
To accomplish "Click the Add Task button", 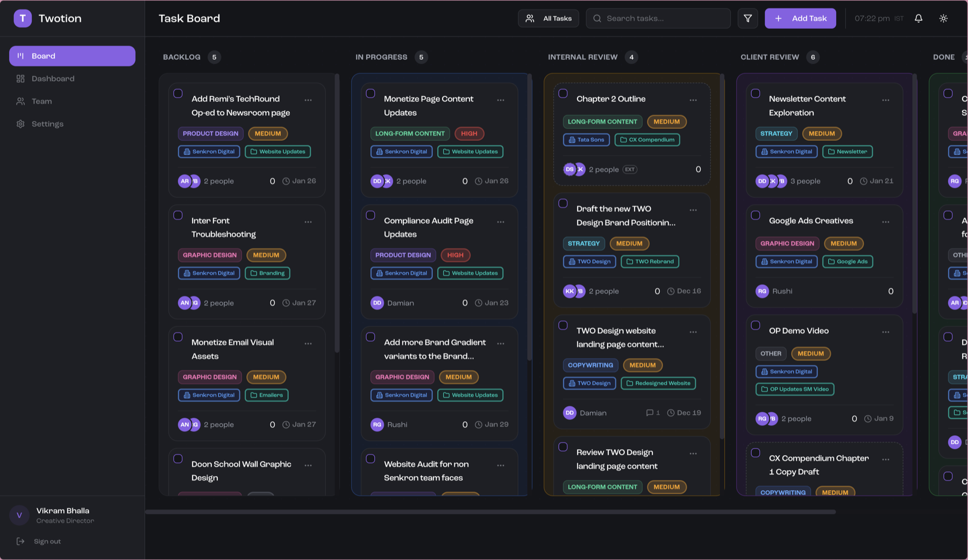I will [x=800, y=18].
